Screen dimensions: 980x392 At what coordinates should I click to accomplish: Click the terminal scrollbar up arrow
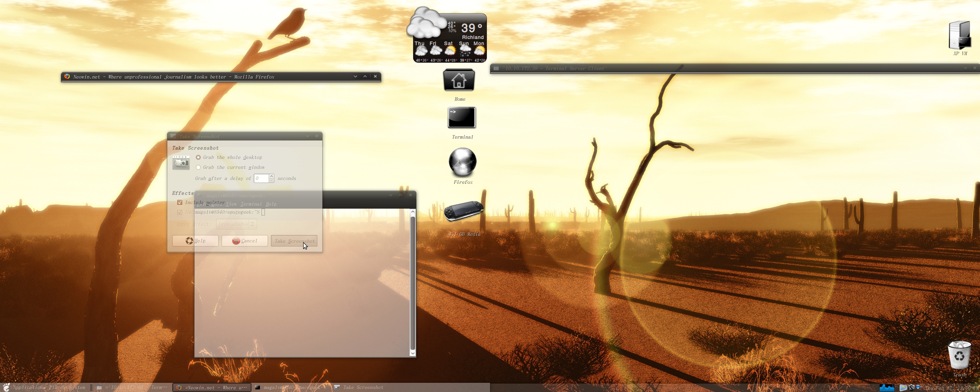pos(413,212)
